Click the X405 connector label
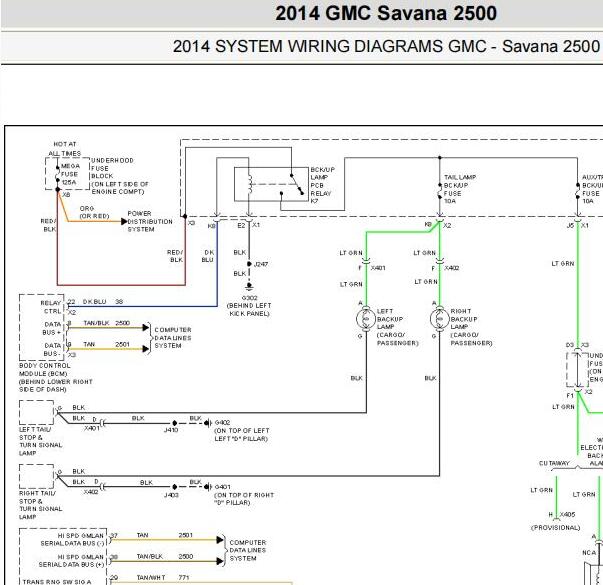The height and width of the screenshot is (585, 603). point(568,515)
